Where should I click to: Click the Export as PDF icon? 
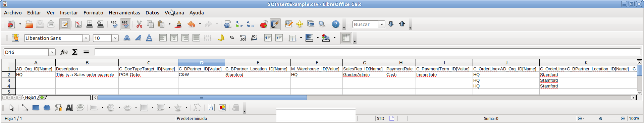coord(78,24)
